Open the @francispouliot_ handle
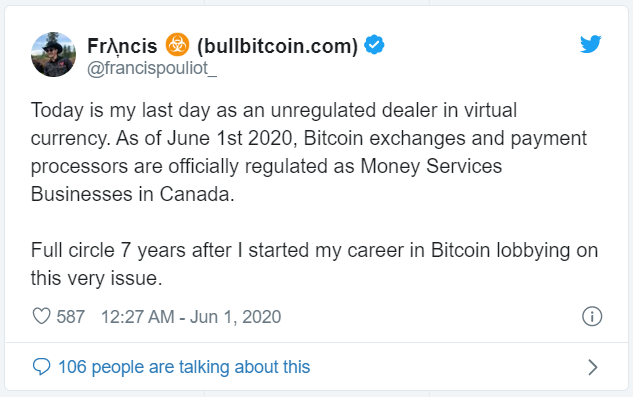This screenshot has width=633, height=397. (152, 68)
